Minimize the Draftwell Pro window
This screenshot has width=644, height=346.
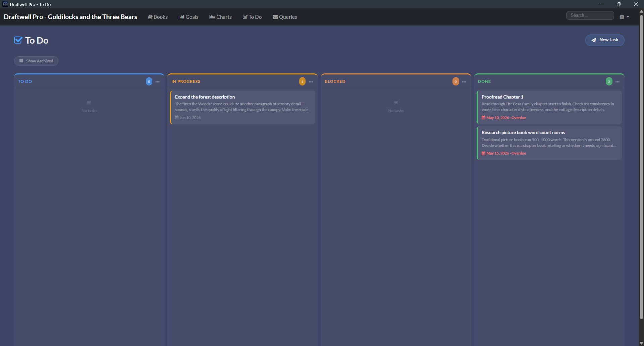tap(602, 4)
